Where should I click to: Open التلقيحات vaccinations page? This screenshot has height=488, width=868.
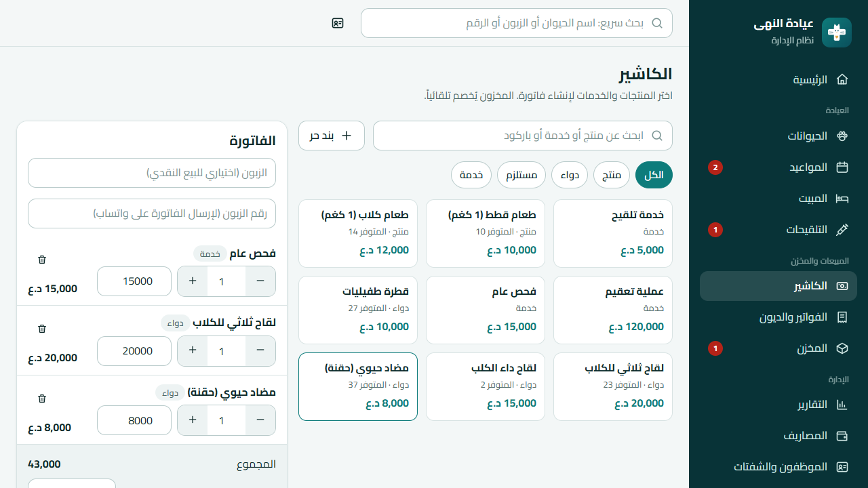[x=778, y=230]
